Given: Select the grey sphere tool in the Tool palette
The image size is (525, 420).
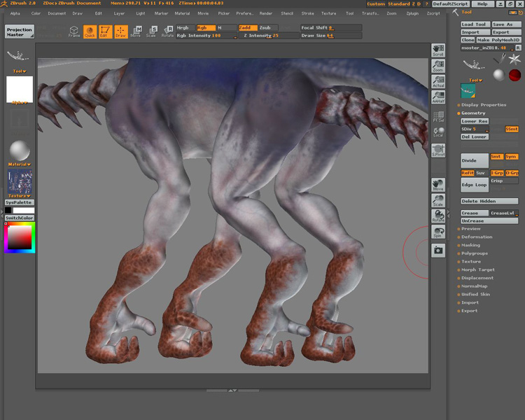Looking at the screenshot, I should pyautogui.click(x=498, y=75).
